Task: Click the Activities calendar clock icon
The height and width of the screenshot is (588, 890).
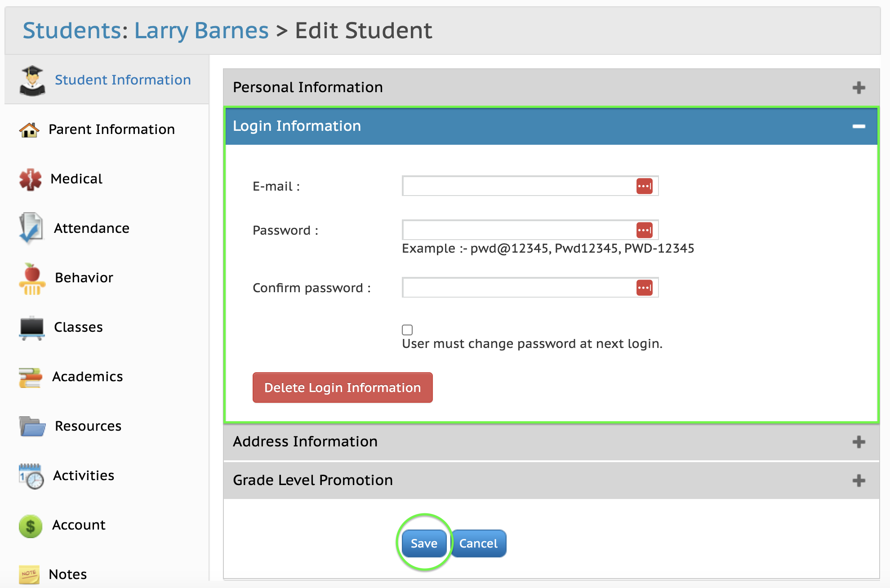Action: [x=31, y=476]
